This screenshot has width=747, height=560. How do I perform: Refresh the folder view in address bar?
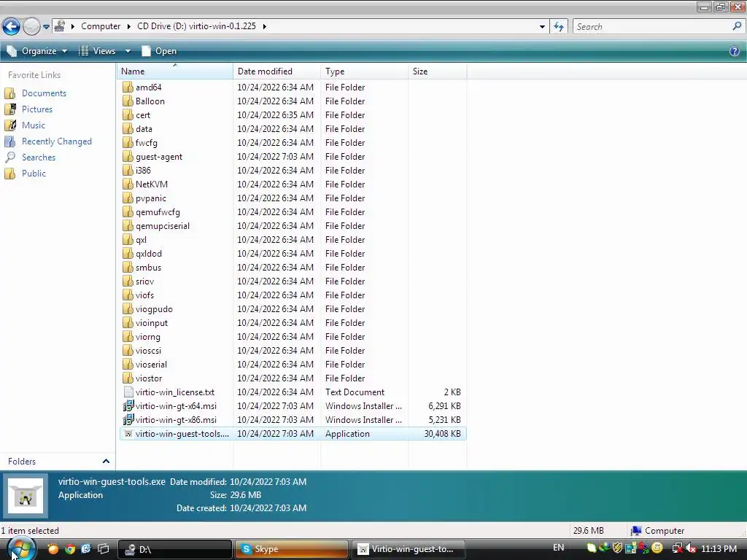pyautogui.click(x=558, y=27)
